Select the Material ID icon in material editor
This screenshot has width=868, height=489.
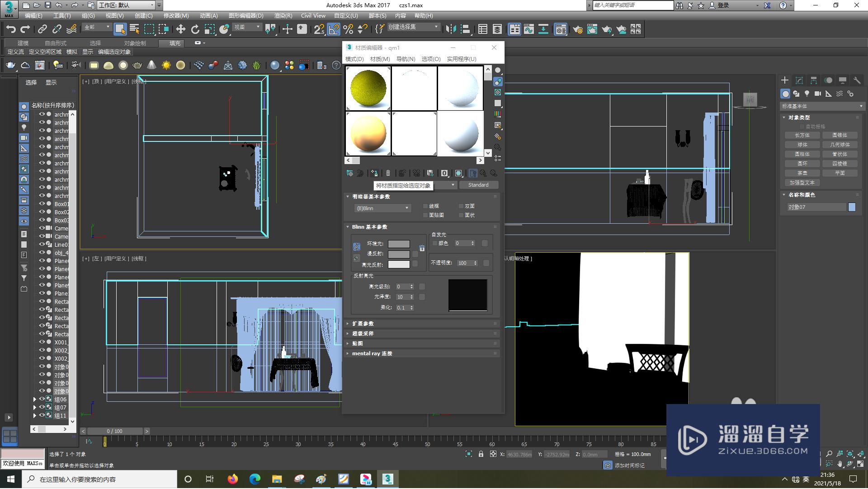[x=443, y=173]
